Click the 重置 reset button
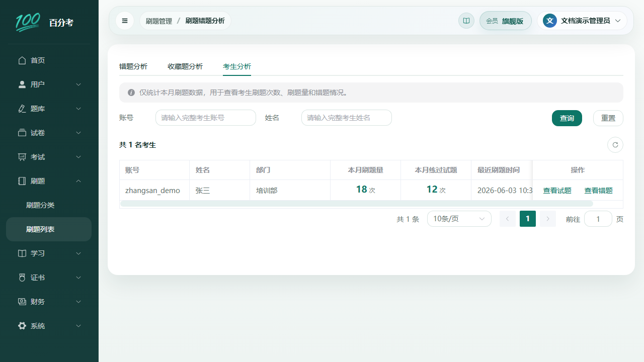The image size is (644, 362). [608, 118]
